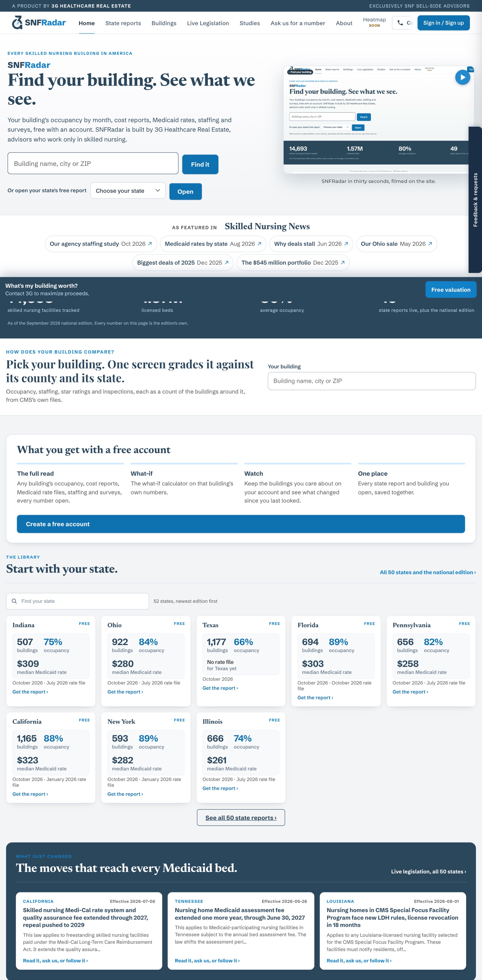
Task: Get the report for Illinois
Action: [x=220, y=788]
